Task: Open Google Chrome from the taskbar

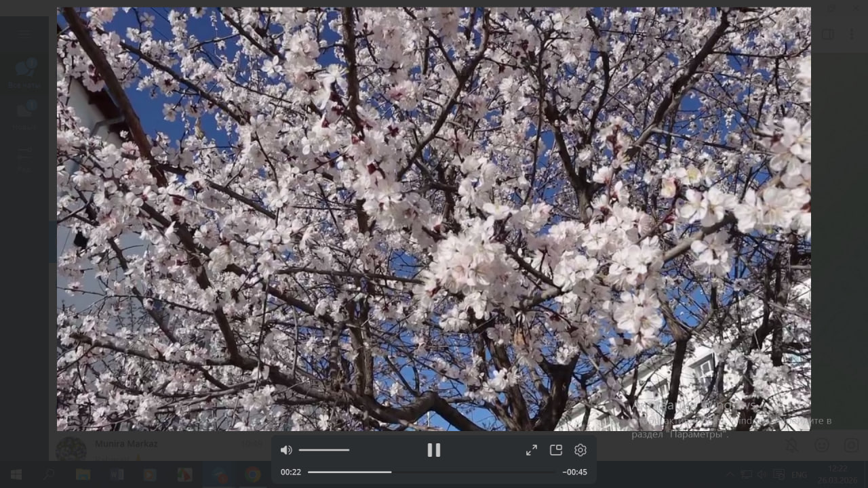Action: pyautogui.click(x=252, y=474)
